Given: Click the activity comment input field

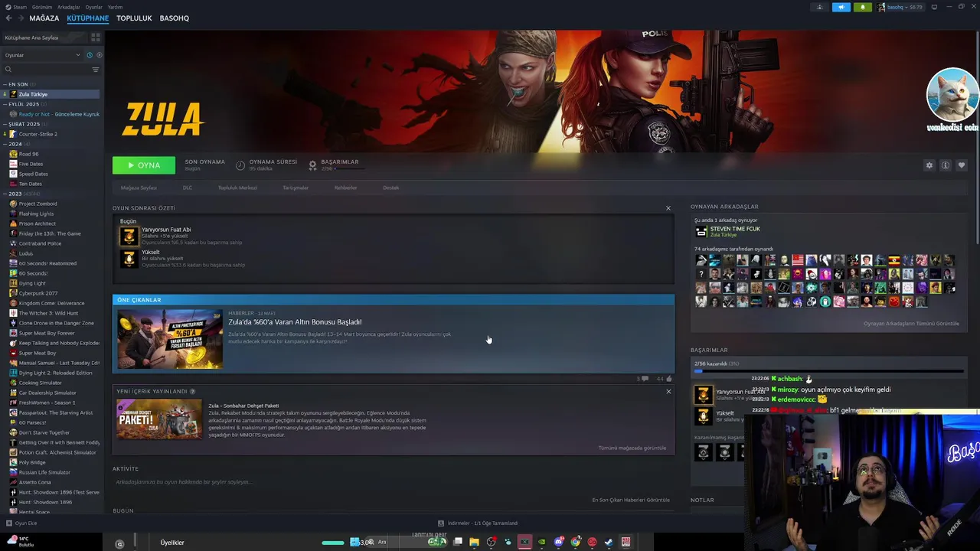Looking at the screenshot, I should click(392, 482).
